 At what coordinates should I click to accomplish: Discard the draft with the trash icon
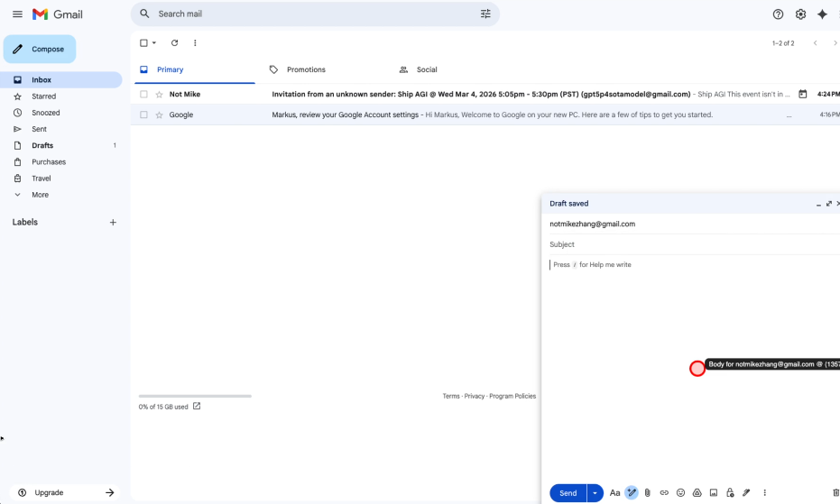[835, 493]
